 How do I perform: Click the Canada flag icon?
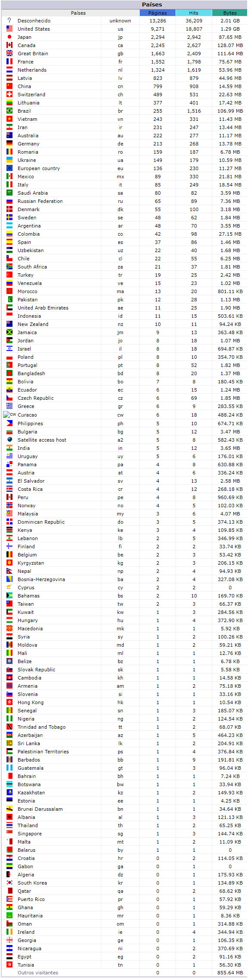pos(9,45)
